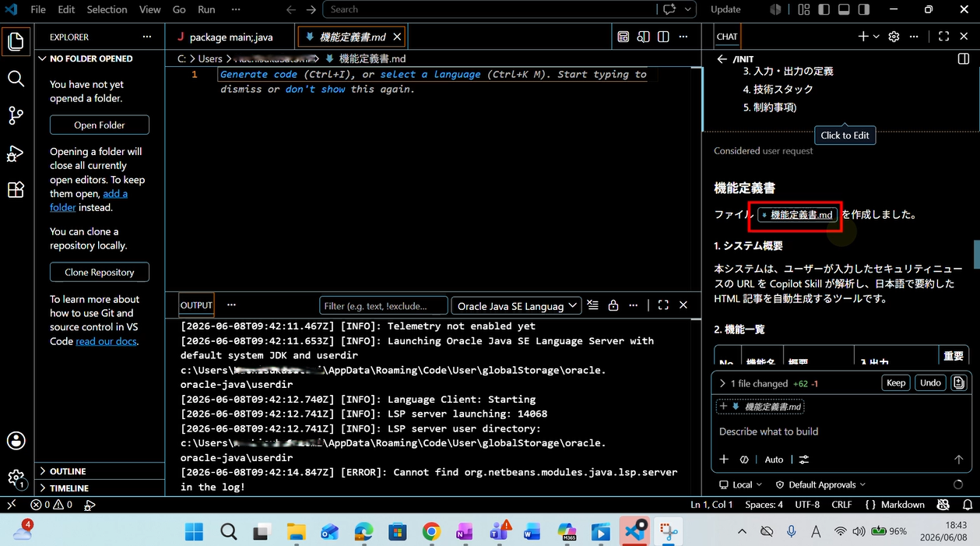Click the Customize Layout icon
This screenshot has height=546, width=980.
[803, 9]
